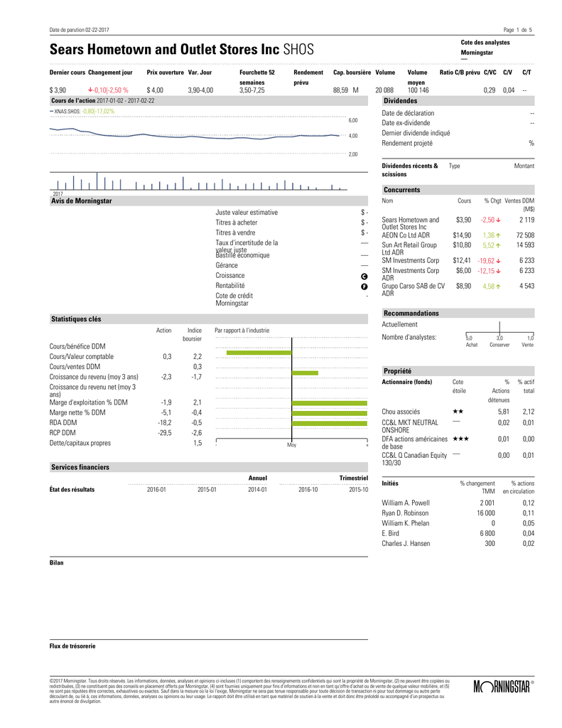Click the three-star rating for DFA actions américaines
Viewport: 562px width, 728px height.
[x=460, y=439]
